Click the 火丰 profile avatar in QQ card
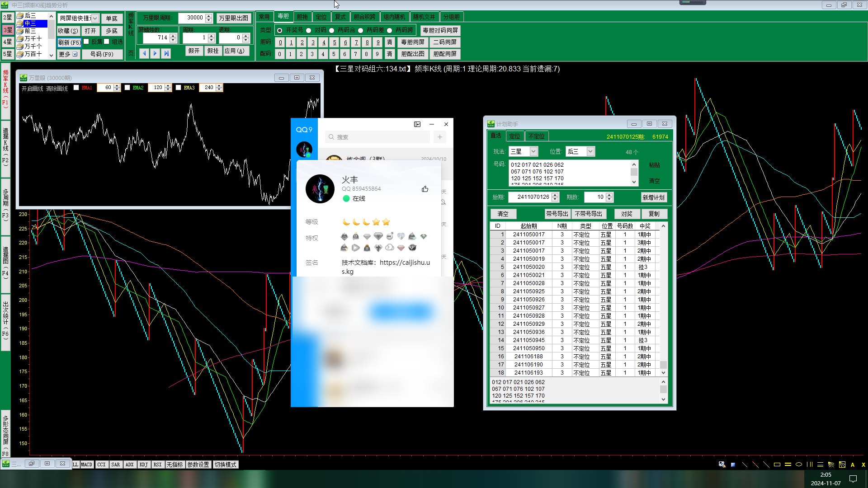Image resolution: width=868 pixels, height=488 pixels. [320, 189]
